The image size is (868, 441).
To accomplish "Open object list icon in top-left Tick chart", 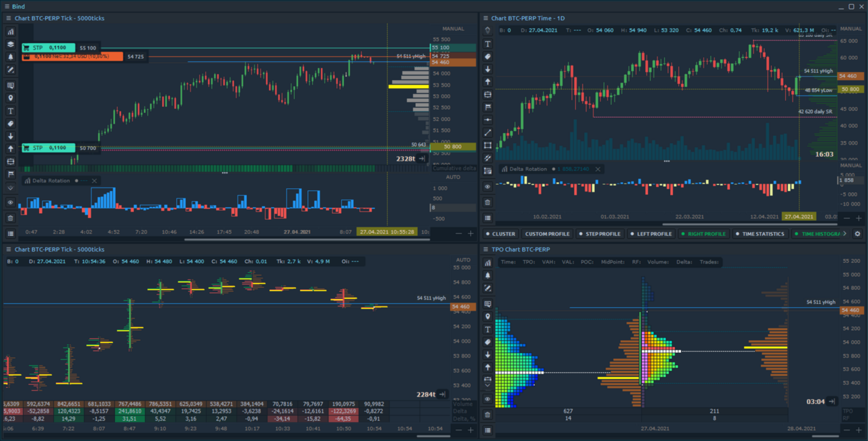I will tap(11, 233).
